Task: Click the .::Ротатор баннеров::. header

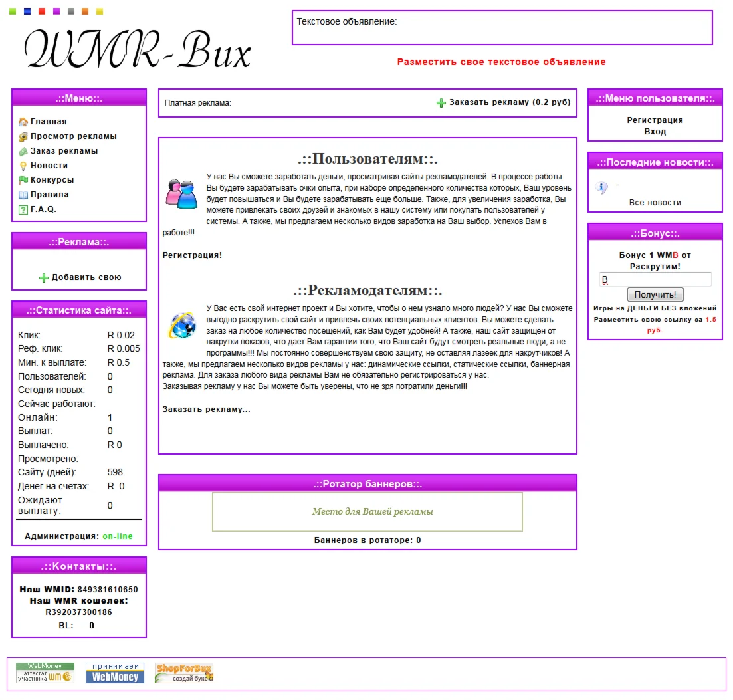Action: point(367,483)
